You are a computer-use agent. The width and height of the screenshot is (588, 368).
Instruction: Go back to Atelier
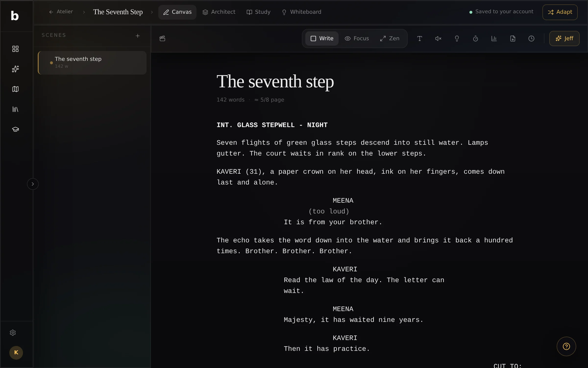[x=61, y=12]
